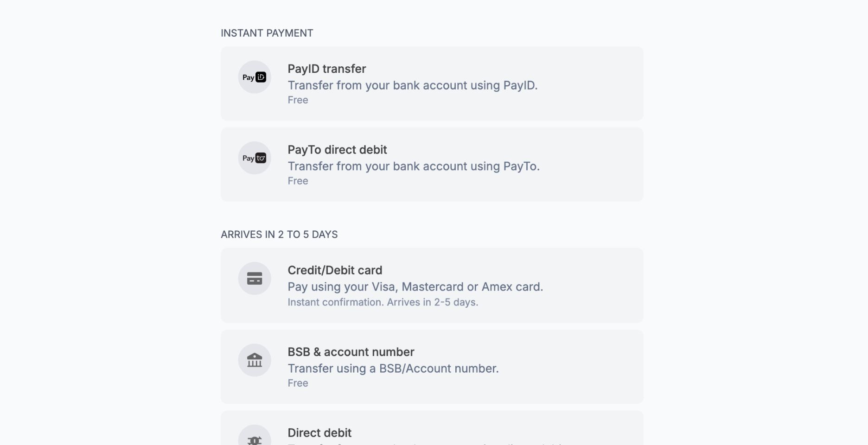Select the PayID transfer heading

tap(326, 69)
